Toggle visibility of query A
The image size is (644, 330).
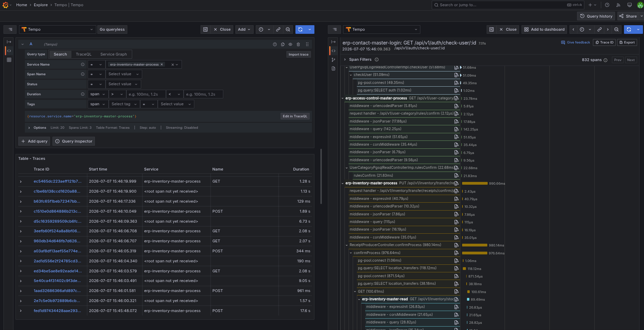click(290, 44)
